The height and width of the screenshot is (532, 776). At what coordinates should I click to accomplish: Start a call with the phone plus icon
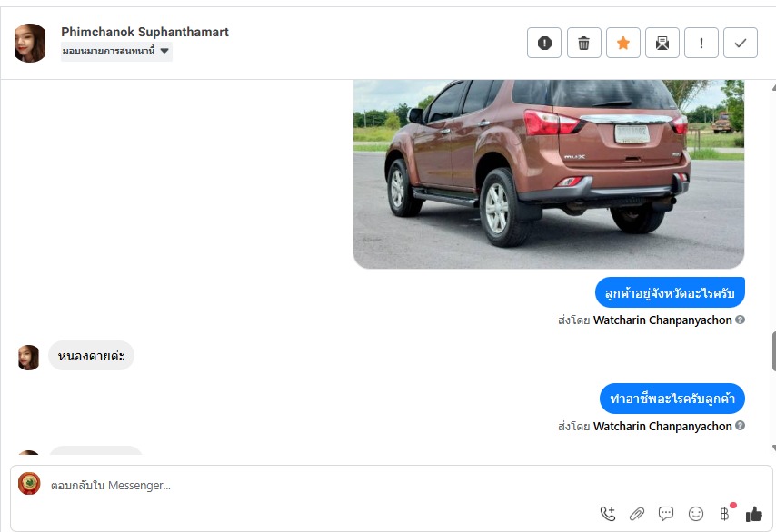(608, 514)
